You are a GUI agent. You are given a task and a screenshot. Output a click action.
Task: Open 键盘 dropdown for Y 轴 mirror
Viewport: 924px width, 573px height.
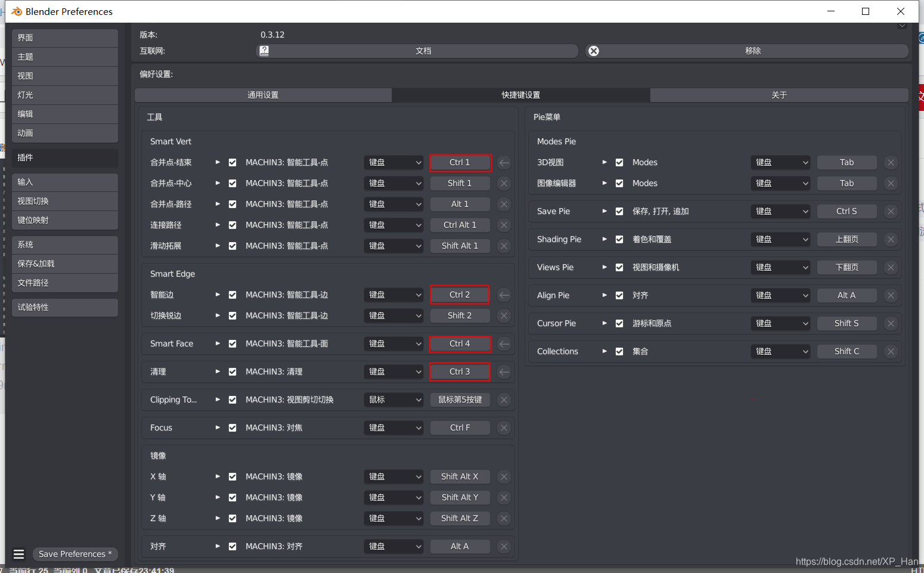tap(394, 497)
